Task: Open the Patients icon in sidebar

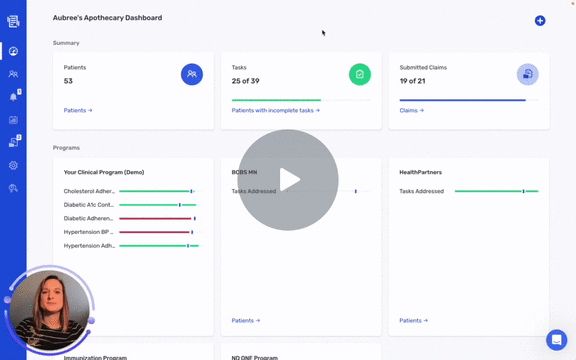Action: [13, 74]
